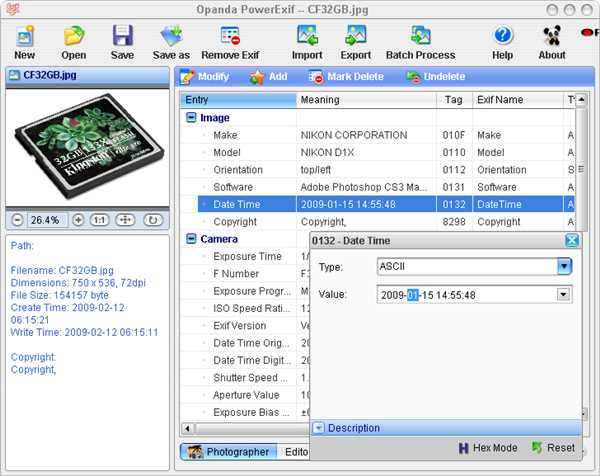Screen dimensions: 600x476
Task: Open the Type dropdown showing ASCII
Action: pyautogui.click(x=564, y=266)
